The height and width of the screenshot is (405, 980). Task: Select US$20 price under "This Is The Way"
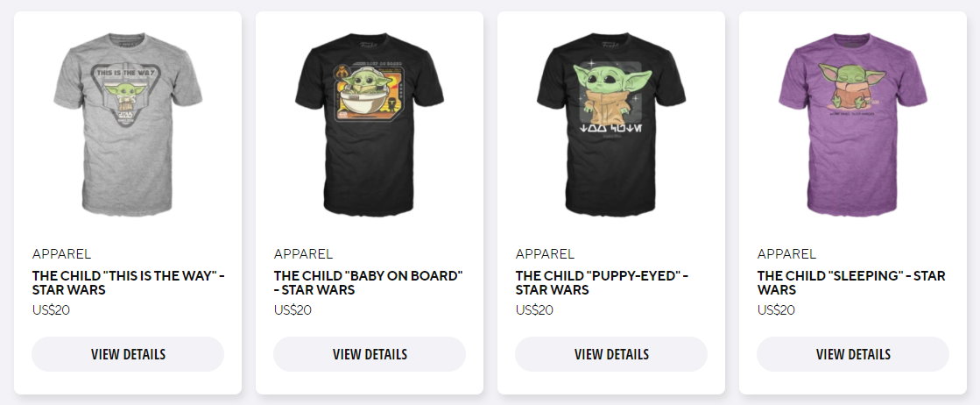point(52,309)
